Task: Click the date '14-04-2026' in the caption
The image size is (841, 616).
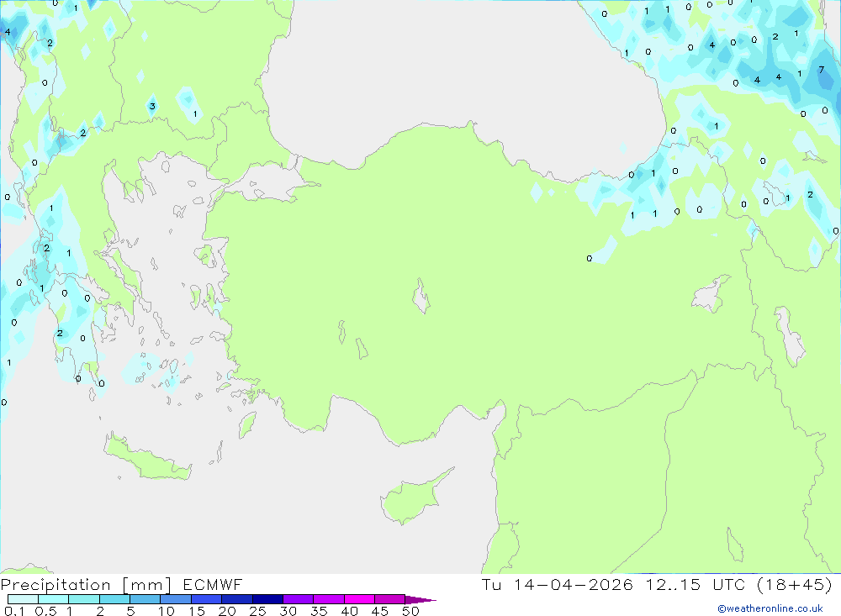Action: tap(574, 584)
